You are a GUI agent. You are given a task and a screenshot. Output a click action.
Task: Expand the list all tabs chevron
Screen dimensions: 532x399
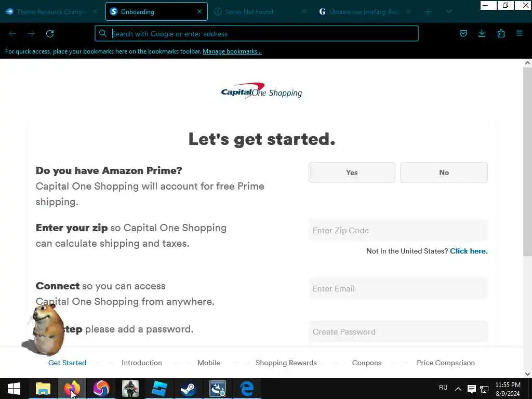(x=448, y=11)
